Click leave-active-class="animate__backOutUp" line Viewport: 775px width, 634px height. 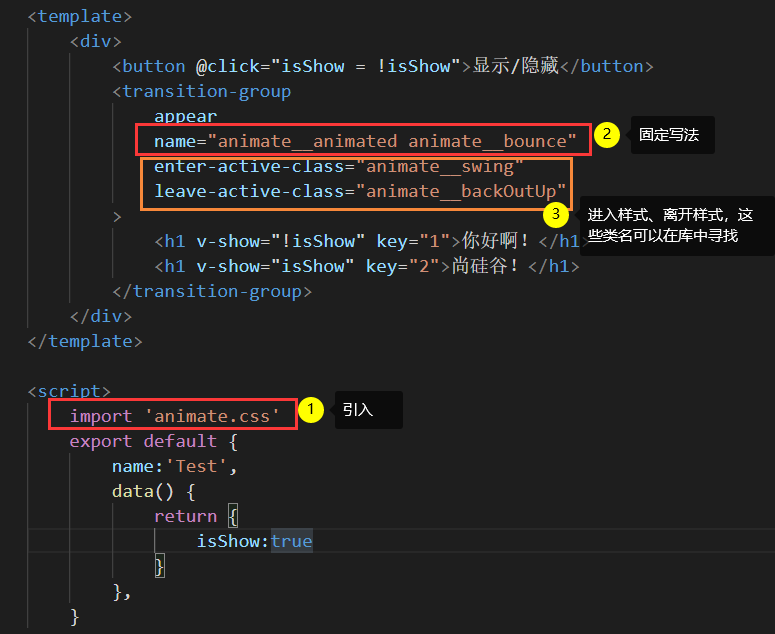click(360, 192)
